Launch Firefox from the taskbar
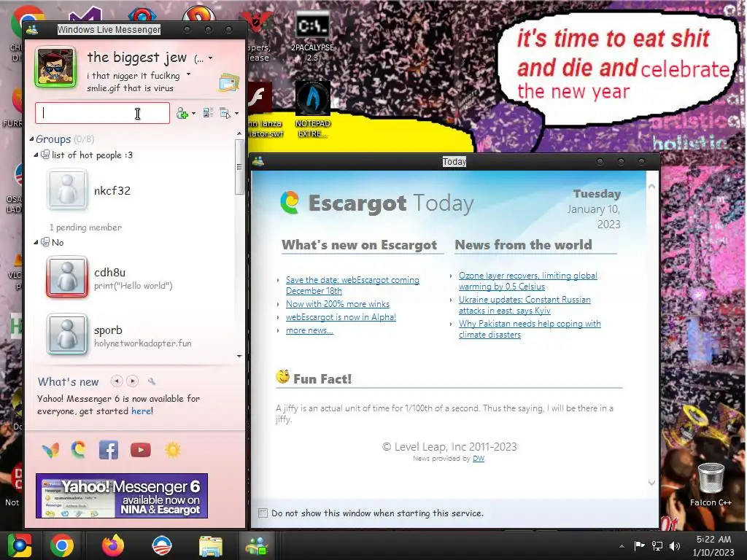The height and width of the screenshot is (560, 747). 113,545
